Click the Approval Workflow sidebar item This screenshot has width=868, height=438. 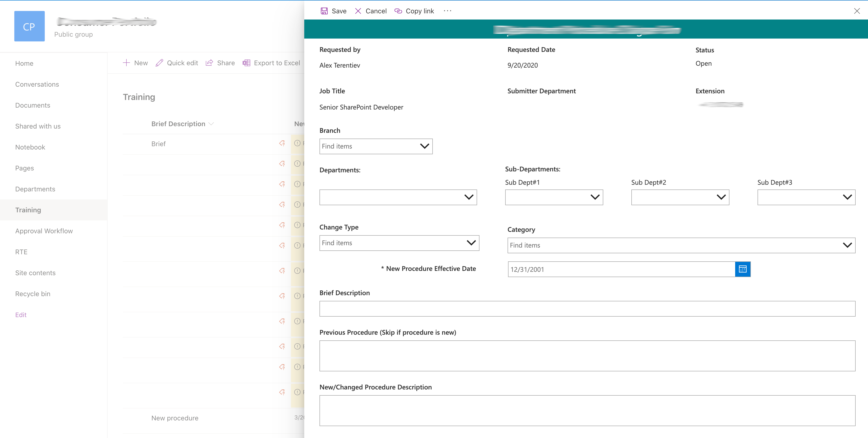[x=44, y=231]
